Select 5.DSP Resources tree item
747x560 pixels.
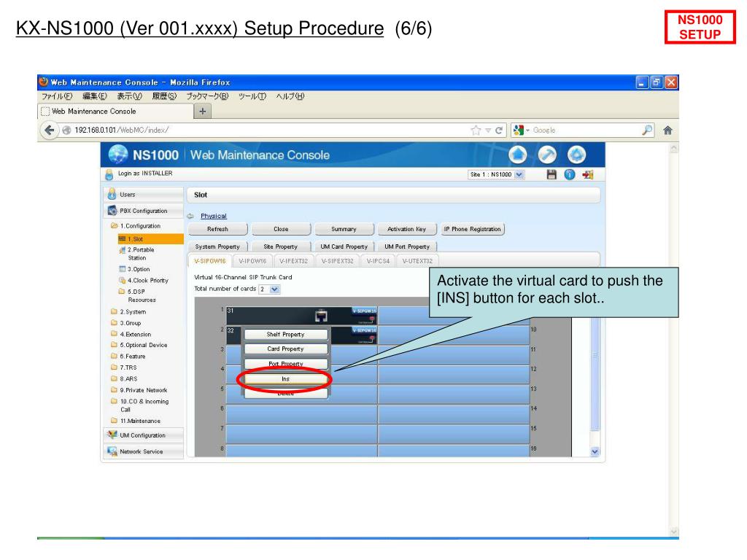(137, 295)
